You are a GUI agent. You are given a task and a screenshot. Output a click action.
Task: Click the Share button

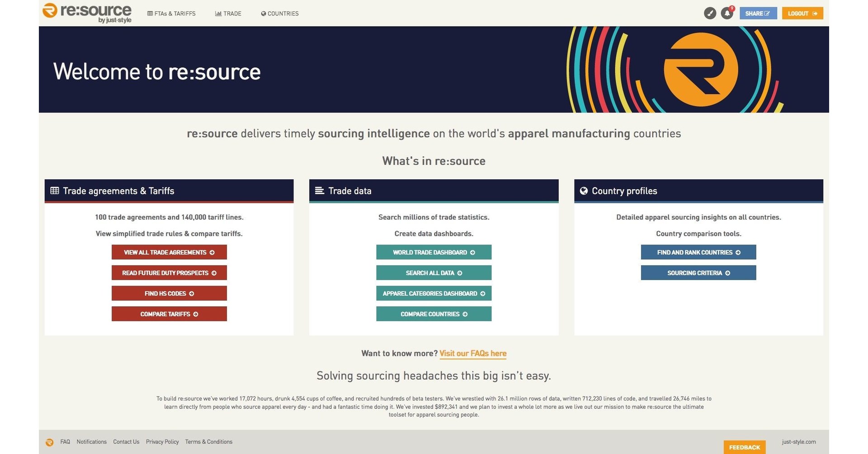(x=758, y=13)
